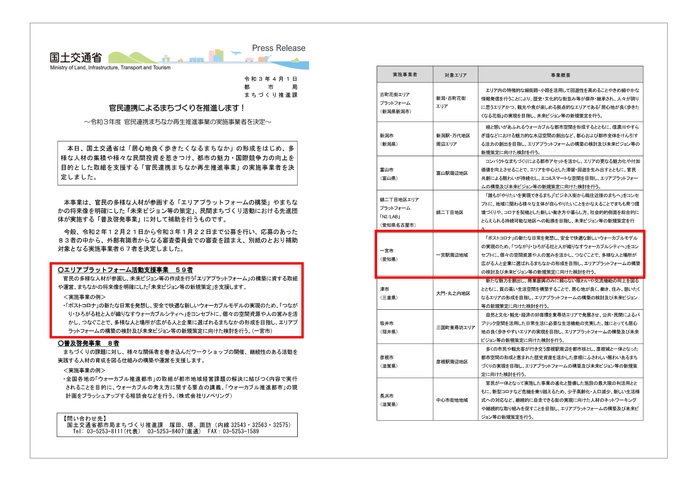
Task: Click the 実施事業者 table column header
Action: pyautogui.click(x=405, y=75)
